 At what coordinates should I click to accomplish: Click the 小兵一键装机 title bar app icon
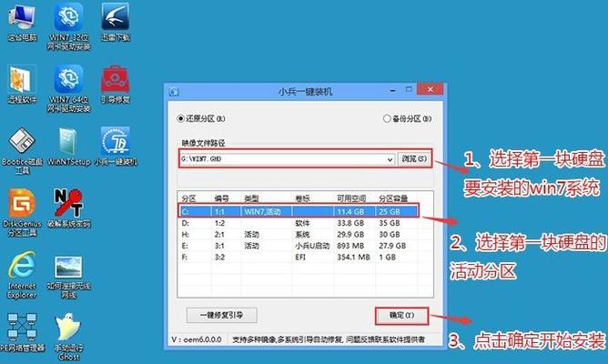tap(174, 92)
